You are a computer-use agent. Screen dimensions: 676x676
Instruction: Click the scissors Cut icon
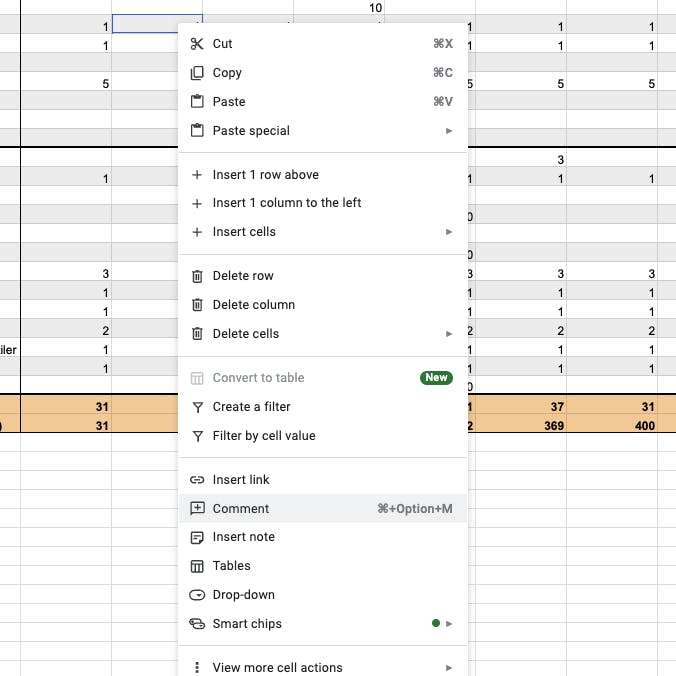click(x=196, y=44)
